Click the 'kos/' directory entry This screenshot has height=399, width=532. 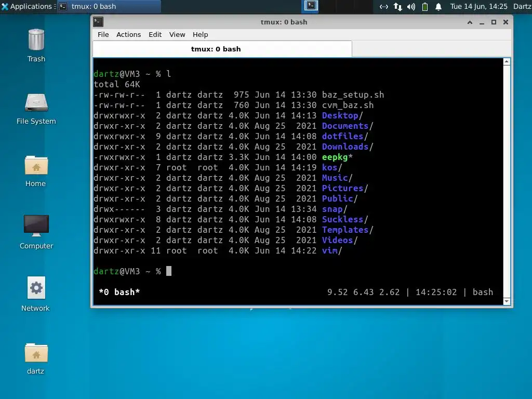332,168
